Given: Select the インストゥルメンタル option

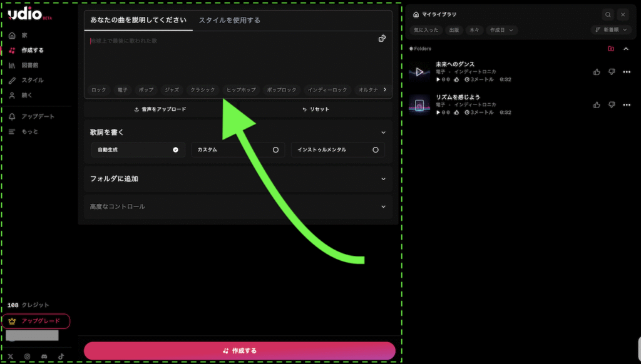Looking at the screenshot, I should 337,150.
